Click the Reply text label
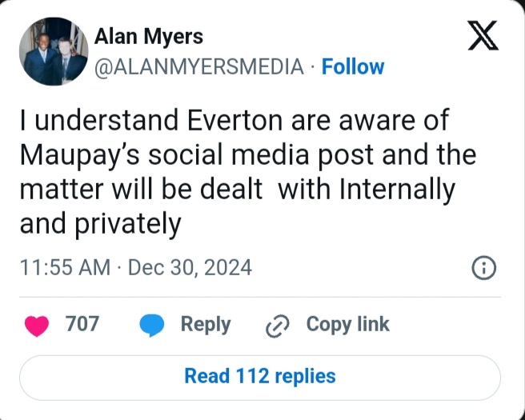The image size is (525, 420). tap(206, 324)
